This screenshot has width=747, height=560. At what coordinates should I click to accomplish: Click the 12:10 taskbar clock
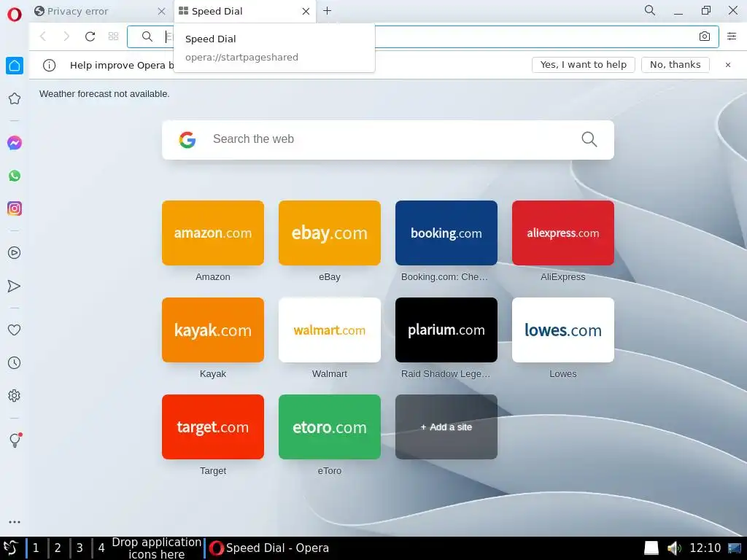705,548
